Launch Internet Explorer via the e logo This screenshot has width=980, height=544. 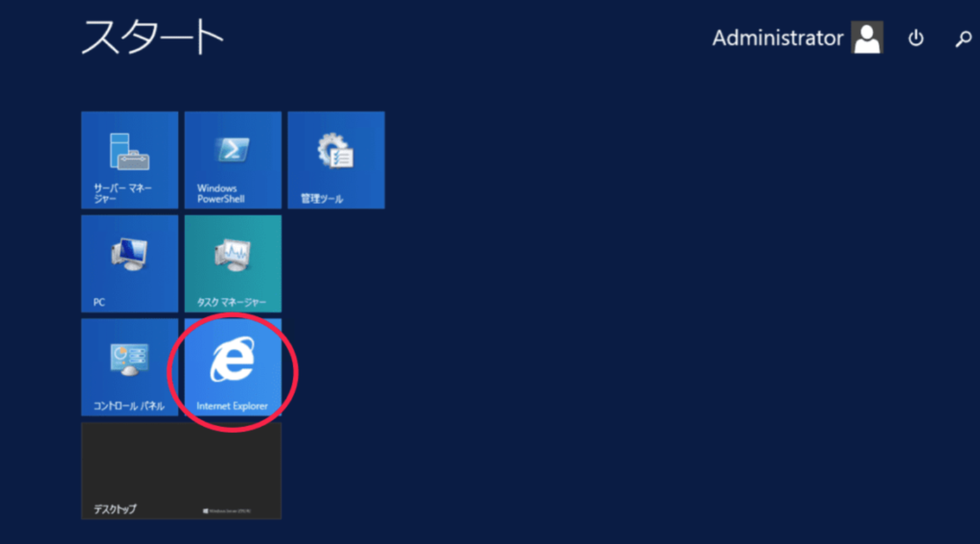pos(232,359)
